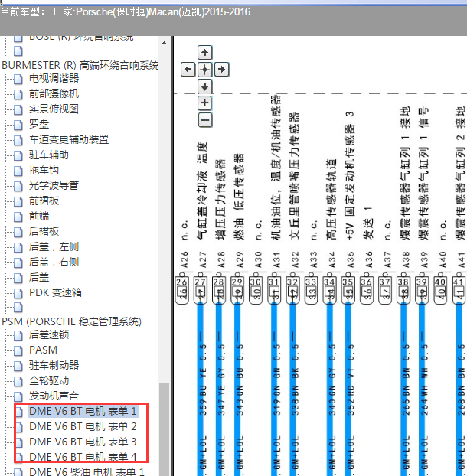Image resolution: width=467 pixels, height=476 pixels.
Task: Open the 发动机声音 diagram
Action: click(54, 396)
